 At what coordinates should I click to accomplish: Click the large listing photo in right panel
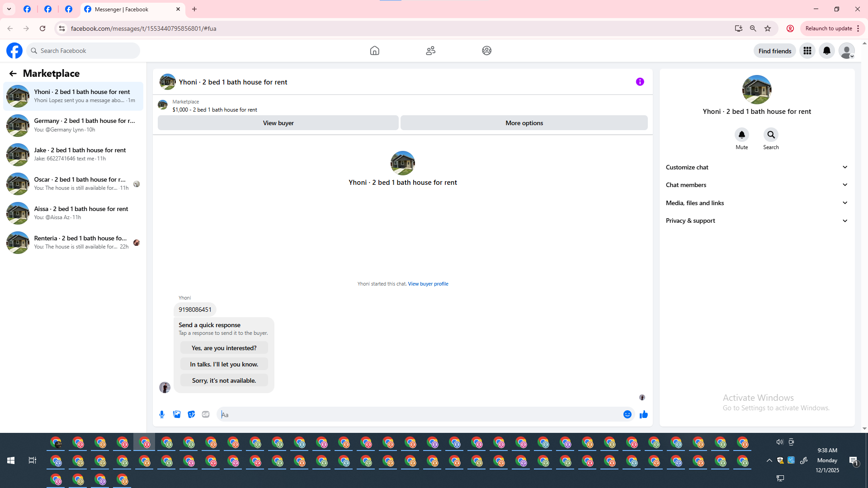756,89
